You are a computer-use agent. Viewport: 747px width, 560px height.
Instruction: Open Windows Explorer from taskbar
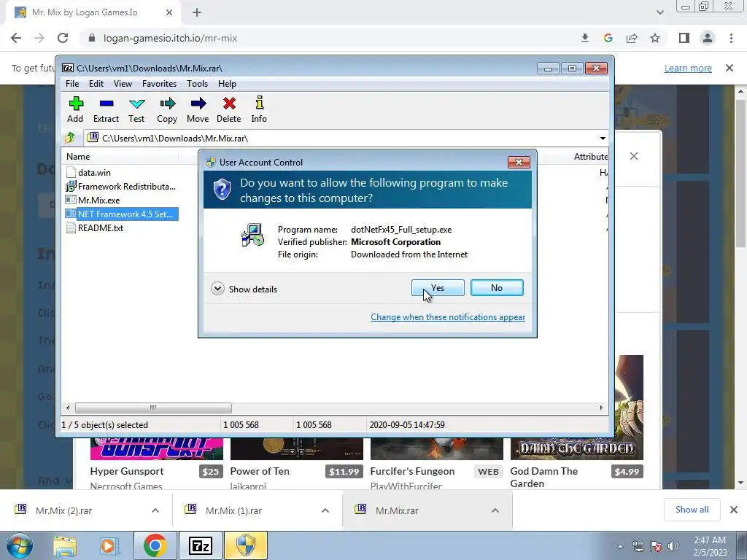click(x=65, y=545)
